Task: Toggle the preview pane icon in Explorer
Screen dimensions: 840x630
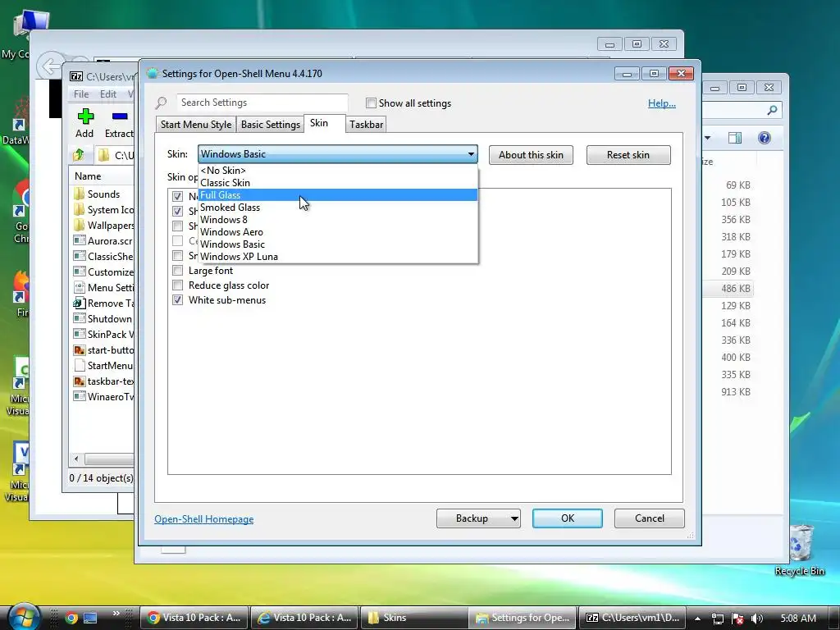Action: tap(735, 138)
